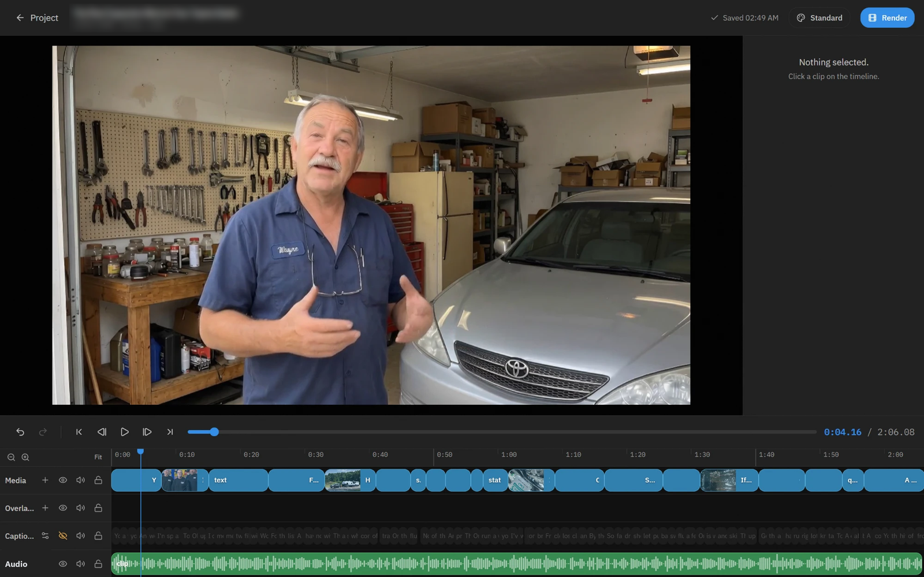This screenshot has width=924, height=577.
Task: Select the group photo thumbnail clip
Action: point(185,480)
